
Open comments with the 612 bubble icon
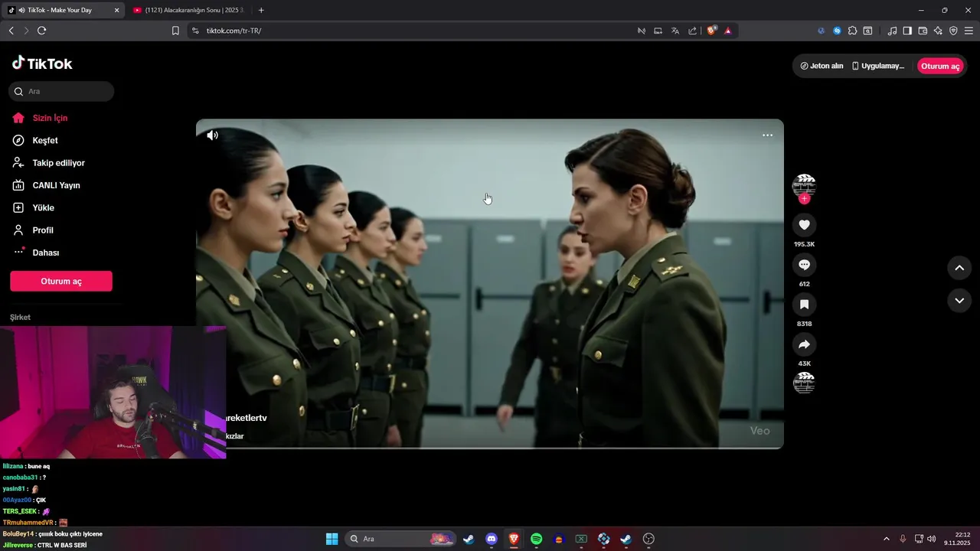point(804,265)
